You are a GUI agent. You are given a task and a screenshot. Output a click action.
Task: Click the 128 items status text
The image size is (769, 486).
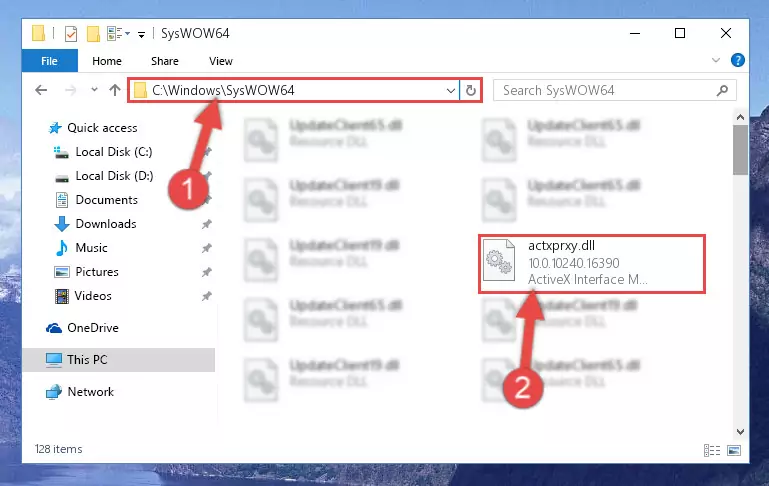pos(58,449)
